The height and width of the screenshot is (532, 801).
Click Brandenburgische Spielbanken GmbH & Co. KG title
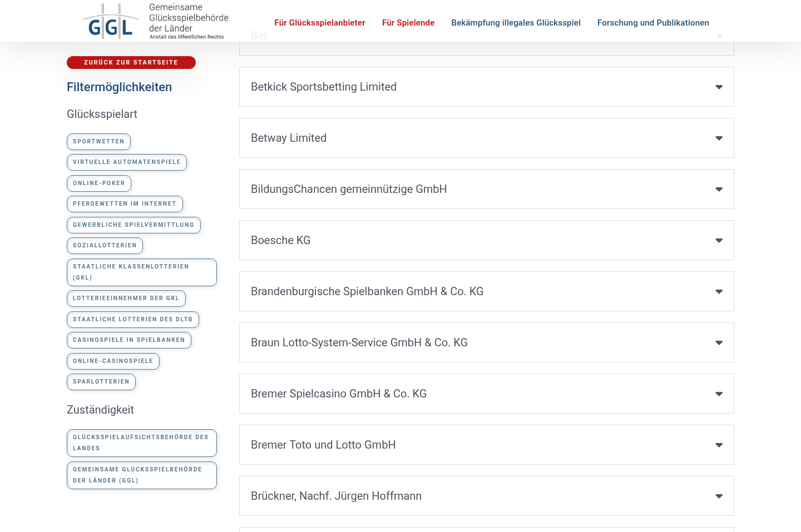[x=367, y=291]
